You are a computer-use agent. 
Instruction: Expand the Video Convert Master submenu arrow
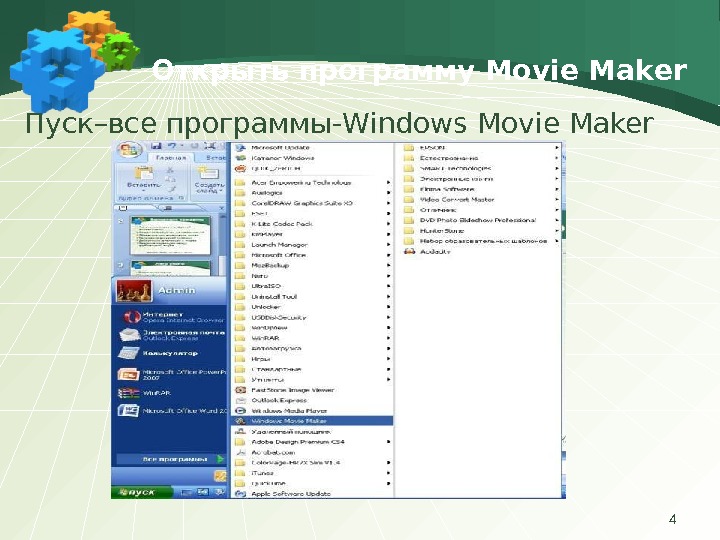point(557,199)
